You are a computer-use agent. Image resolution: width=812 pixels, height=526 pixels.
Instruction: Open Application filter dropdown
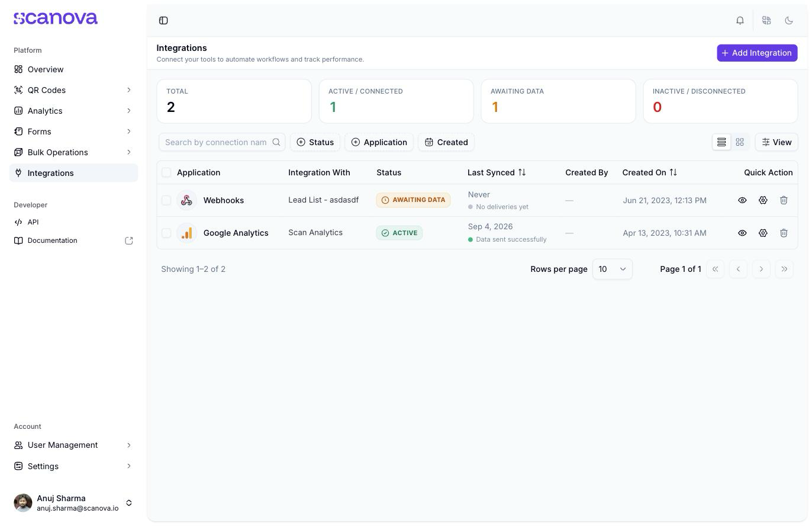[x=379, y=142]
